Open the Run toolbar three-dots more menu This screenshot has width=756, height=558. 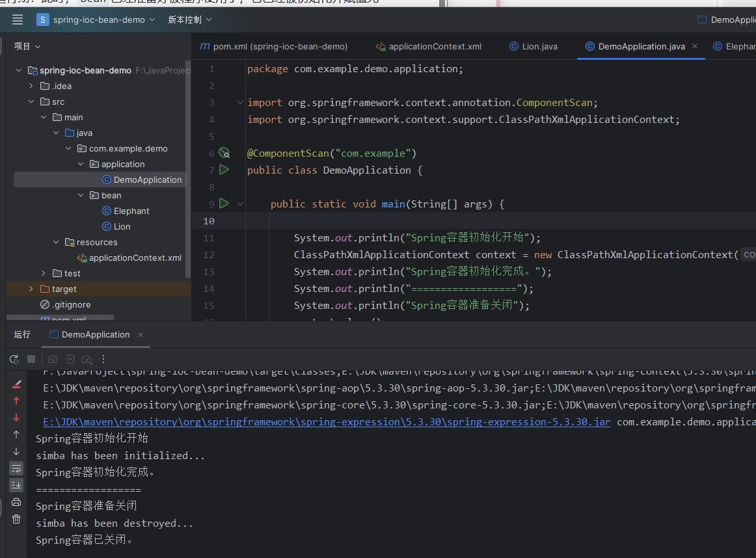[x=103, y=359]
